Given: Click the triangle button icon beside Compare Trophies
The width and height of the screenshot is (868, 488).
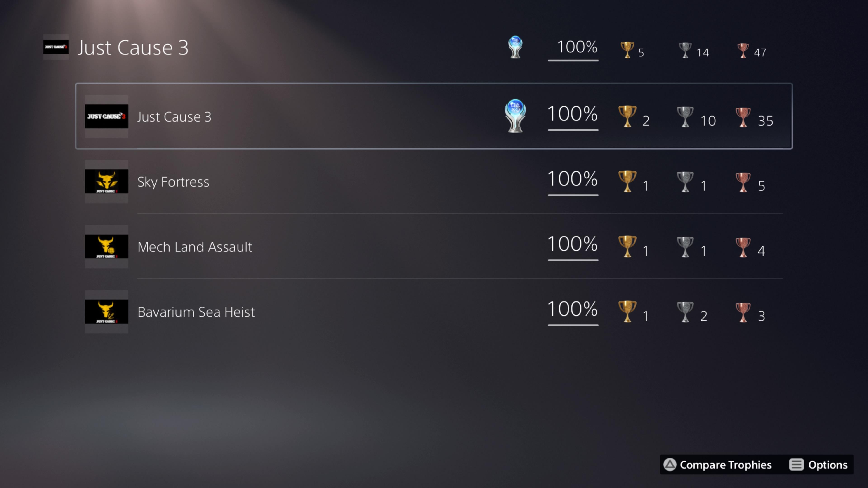Looking at the screenshot, I should (670, 465).
